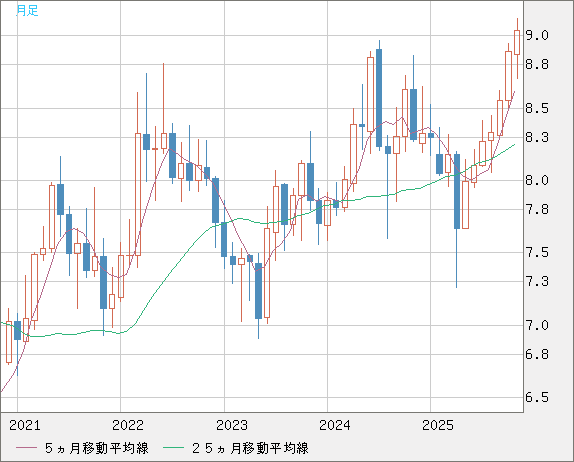Viewport: 574px width, 462px height.
Task: Click the 9.0 price axis label
Action: (x=537, y=36)
